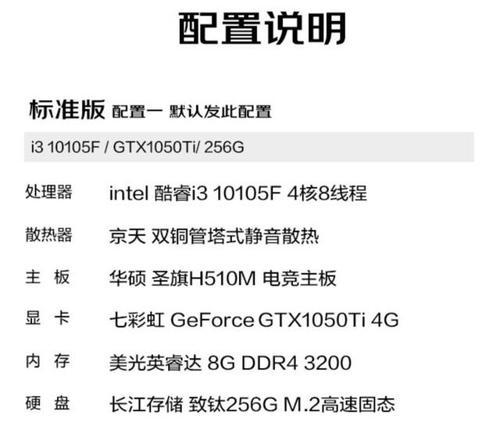Viewport: 500px width, 428px height.
Task: Click the 京天 双铜管塔式静音散热 text
Action: 214,236
